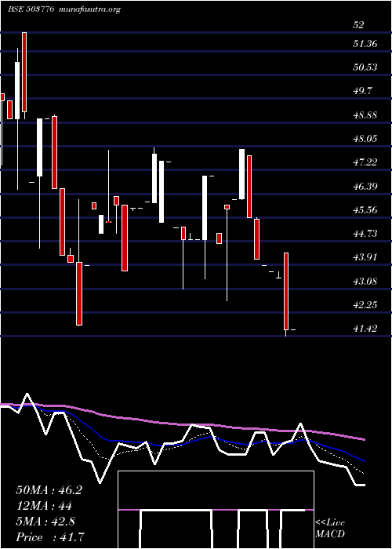Image resolution: width=392 pixels, height=549 pixels.
Task: Select the 51.36 price axis label
Action: click(365, 44)
